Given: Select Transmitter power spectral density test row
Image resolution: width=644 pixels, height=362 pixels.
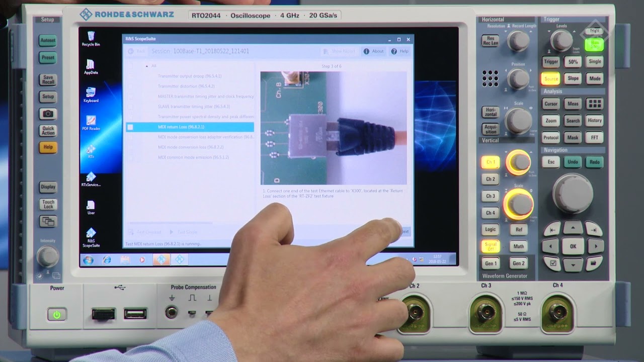Looking at the screenshot, I should click(x=190, y=117).
